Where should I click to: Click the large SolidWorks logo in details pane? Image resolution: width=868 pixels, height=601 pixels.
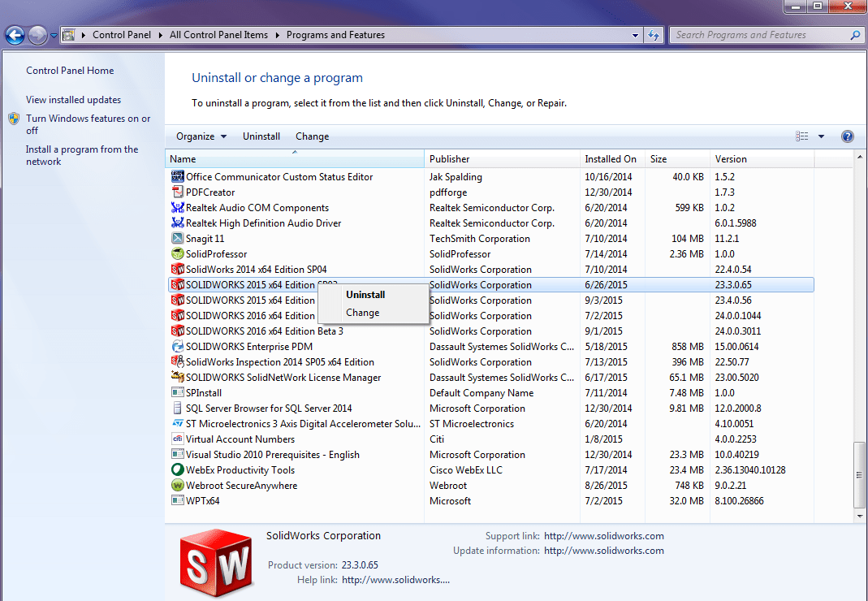coord(217,562)
